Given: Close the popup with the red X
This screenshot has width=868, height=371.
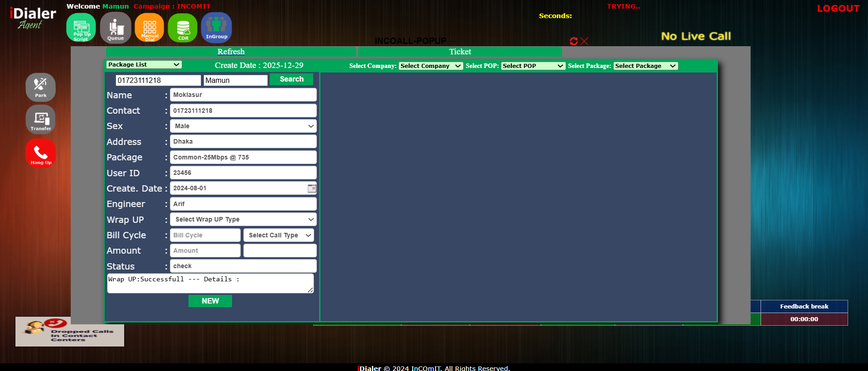Looking at the screenshot, I should pyautogui.click(x=585, y=41).
